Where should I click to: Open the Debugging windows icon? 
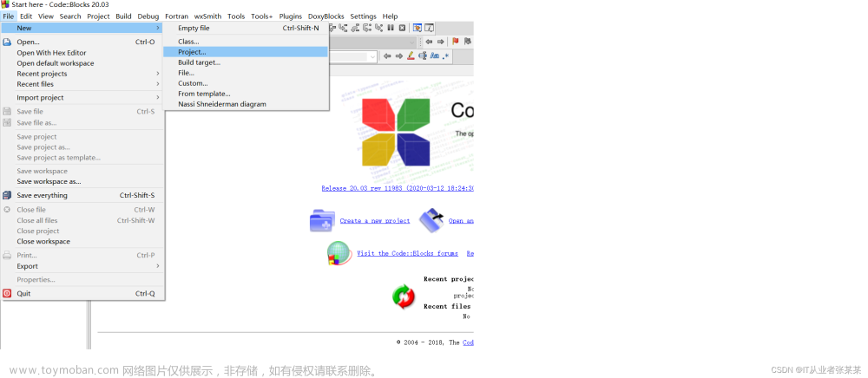418,28
